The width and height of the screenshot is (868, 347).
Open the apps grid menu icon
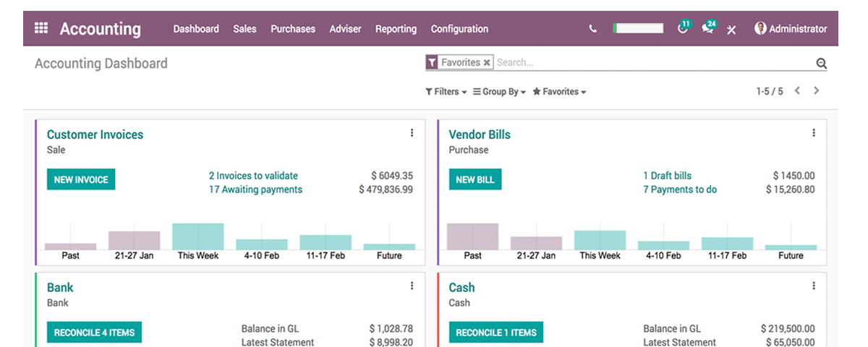[41, 29]
